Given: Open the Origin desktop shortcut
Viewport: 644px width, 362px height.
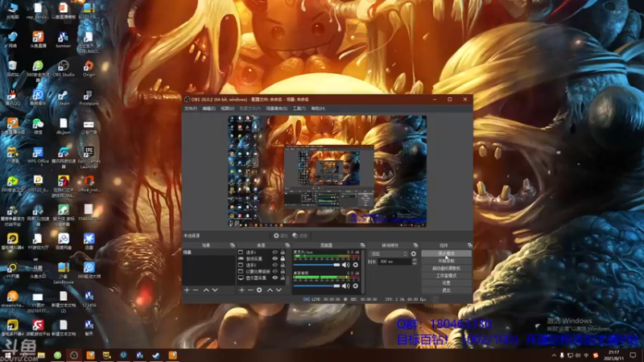Looking at the screenshot, I should [89, 68].
